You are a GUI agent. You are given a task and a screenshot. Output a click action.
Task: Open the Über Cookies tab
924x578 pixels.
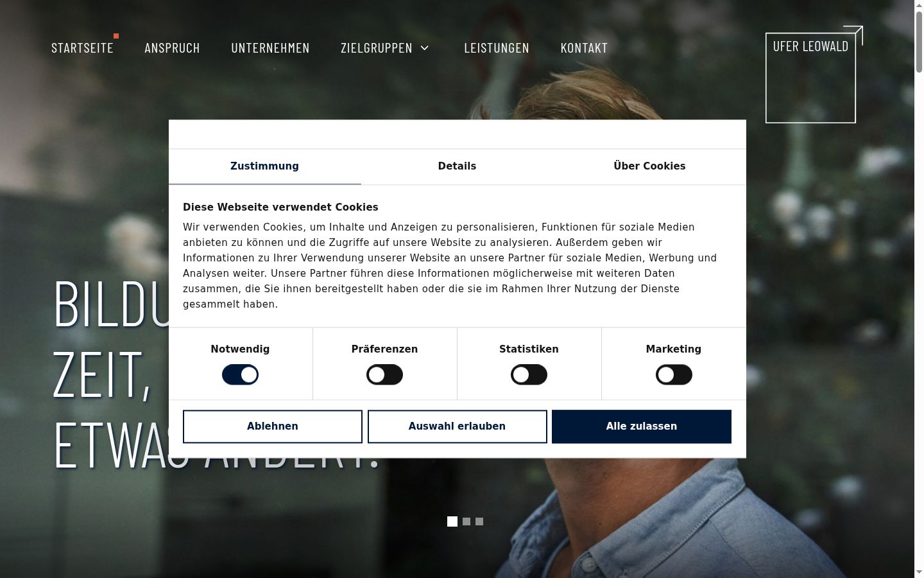[650, 166]
